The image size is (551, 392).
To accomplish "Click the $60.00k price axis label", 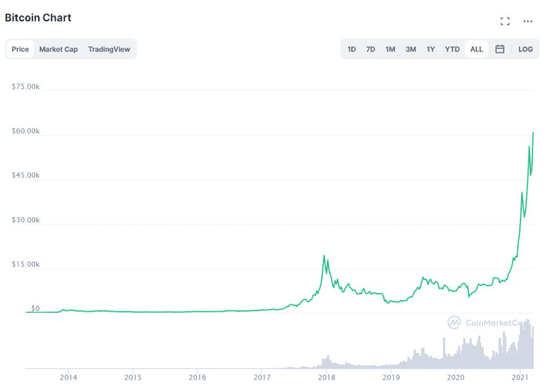I will [x=25, y=131].
